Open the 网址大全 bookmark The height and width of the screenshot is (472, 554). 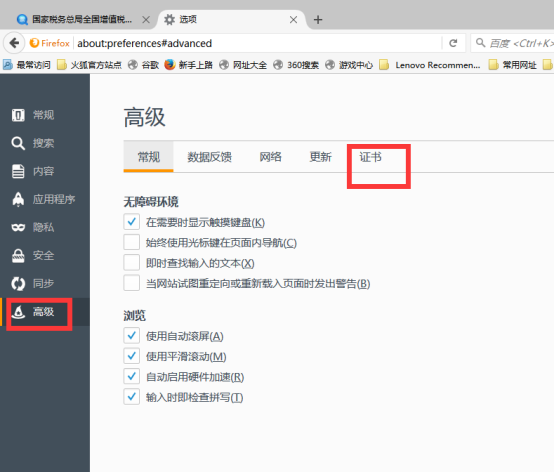(243, 65)
